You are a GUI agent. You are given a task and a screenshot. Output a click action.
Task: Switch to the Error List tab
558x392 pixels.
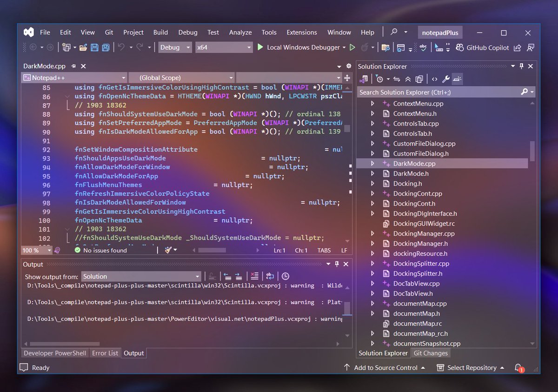105,353
